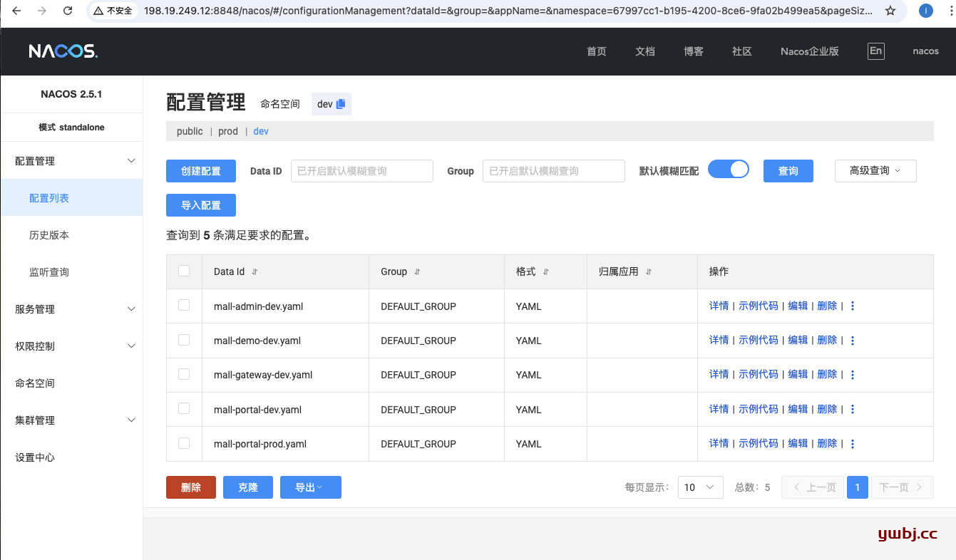Click the browser forward arrow
Image resolution: width=956 pixels, height=560 pixels.
(42, 11)
